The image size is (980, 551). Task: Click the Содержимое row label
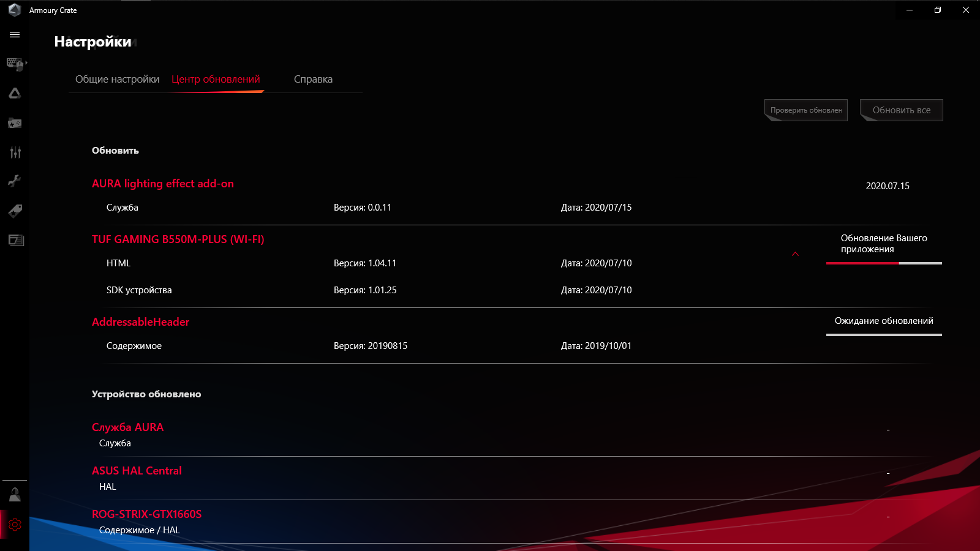coord(134,346)
